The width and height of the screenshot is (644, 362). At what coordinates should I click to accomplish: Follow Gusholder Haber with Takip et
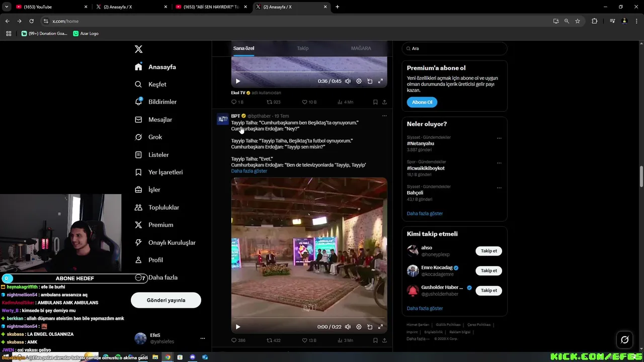(x=489, y=290)
